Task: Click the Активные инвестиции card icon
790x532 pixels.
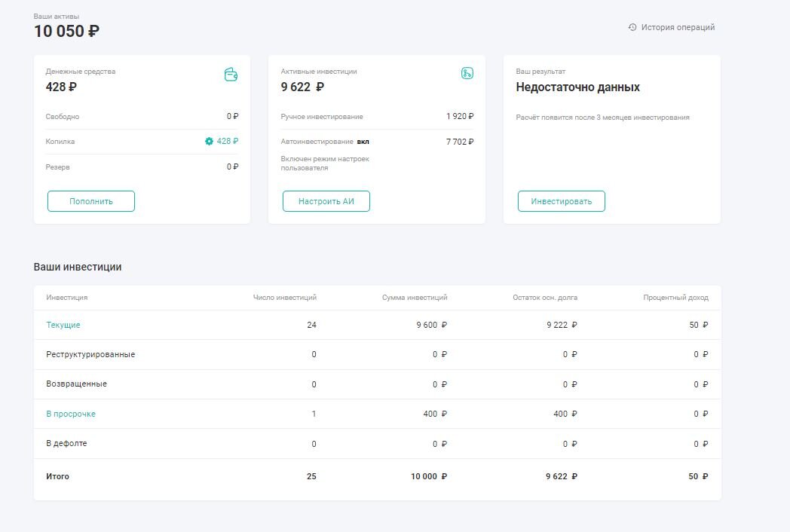Action: click(x=467, y=74)
